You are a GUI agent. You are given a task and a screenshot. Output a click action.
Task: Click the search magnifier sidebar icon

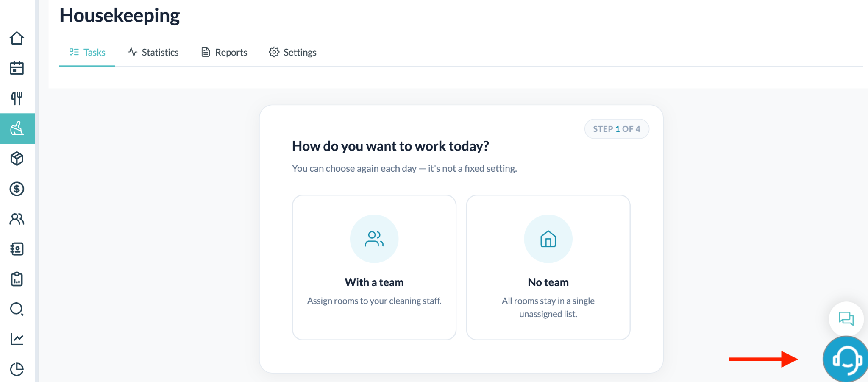click(x=17, y=309)
